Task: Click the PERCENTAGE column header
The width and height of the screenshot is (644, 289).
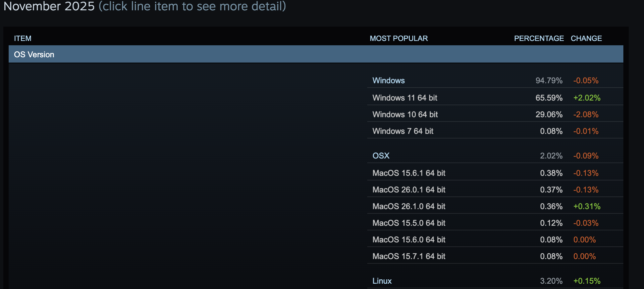Action: tap(539, 39)
